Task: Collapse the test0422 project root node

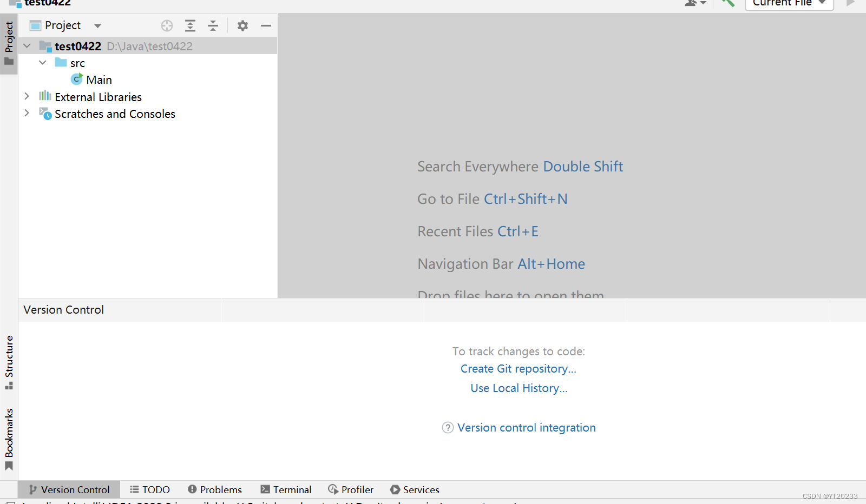Action: (27, 47)
